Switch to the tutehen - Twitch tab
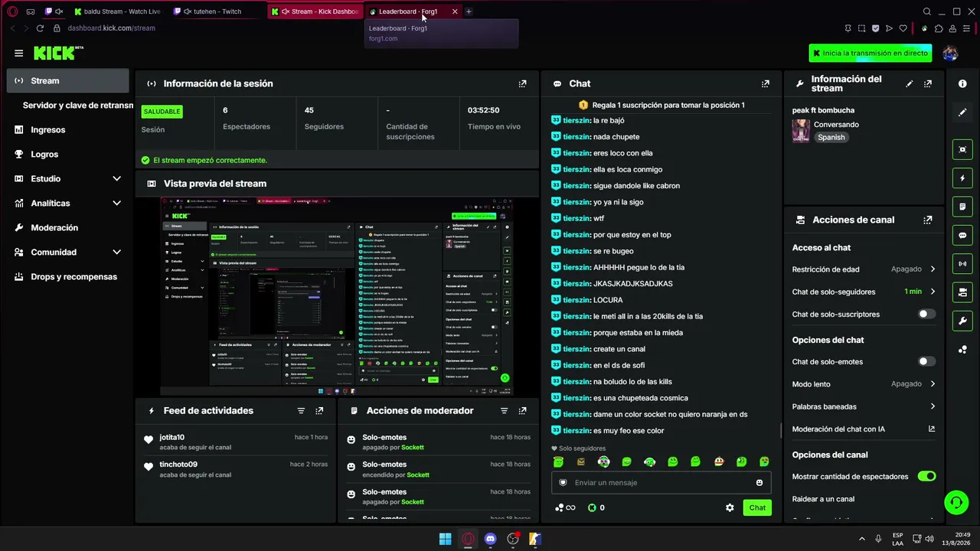The image size is (980, 551). coord(216,11)
